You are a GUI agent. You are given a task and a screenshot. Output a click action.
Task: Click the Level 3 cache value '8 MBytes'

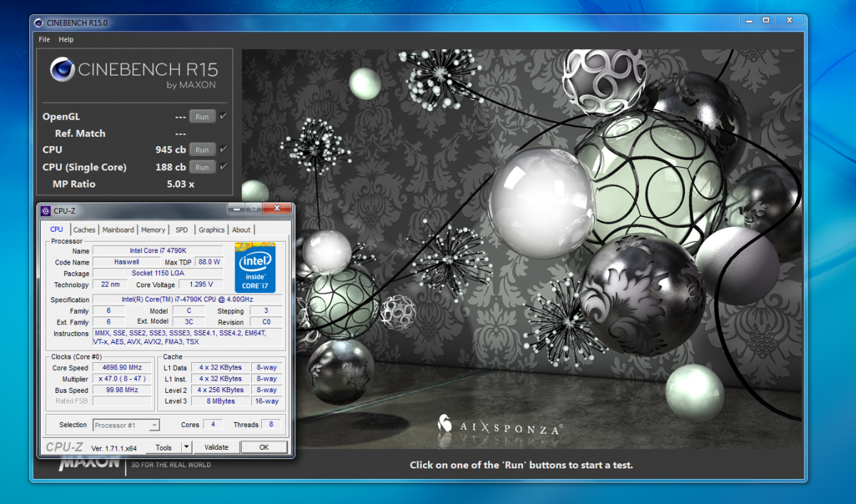(x=220, y=401)
